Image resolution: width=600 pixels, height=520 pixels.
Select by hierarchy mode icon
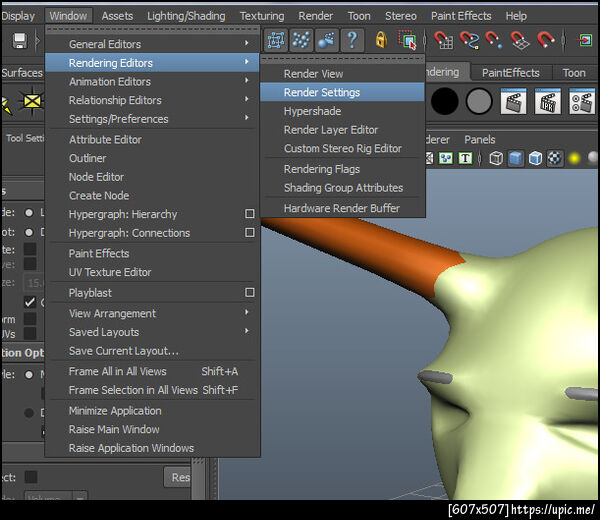tap(276, 40)
